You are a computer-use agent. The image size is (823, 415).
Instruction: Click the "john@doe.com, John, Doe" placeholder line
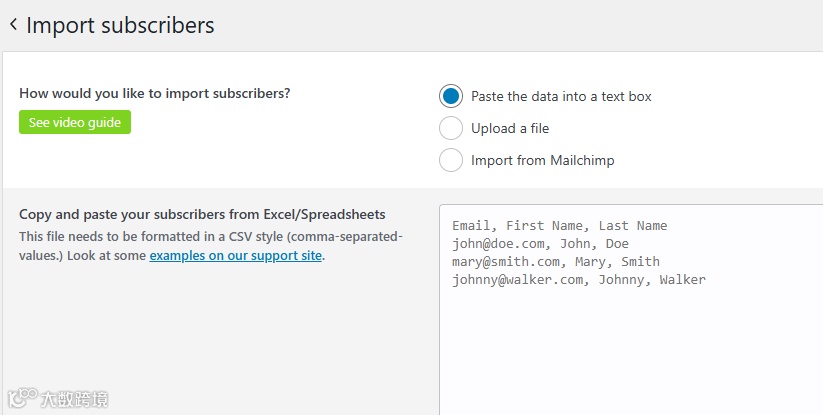(540, 244)
